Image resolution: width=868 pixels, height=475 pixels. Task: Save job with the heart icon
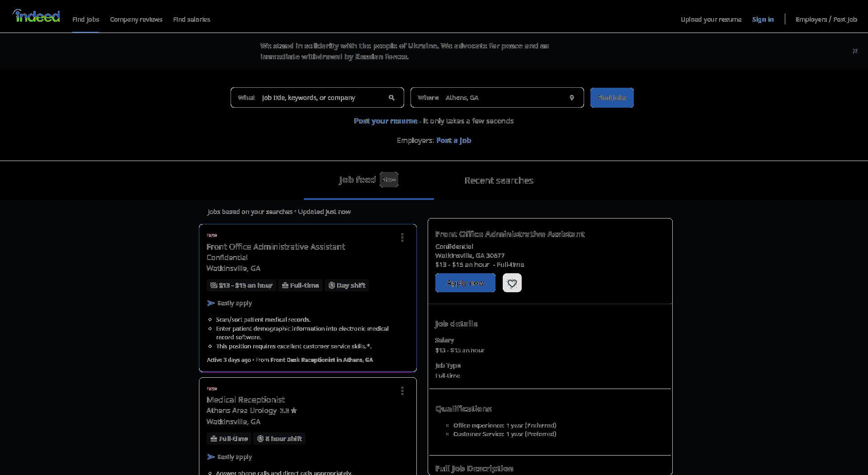512,283
